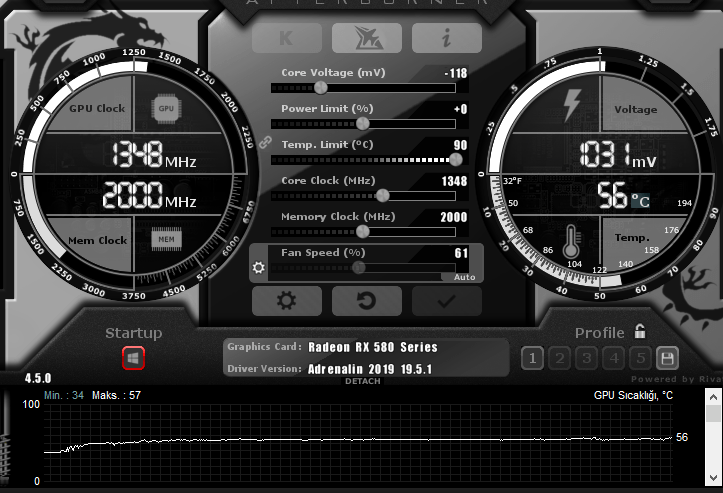Toggle the Windows startup button
723x493 pixels.
pos(133,358)
